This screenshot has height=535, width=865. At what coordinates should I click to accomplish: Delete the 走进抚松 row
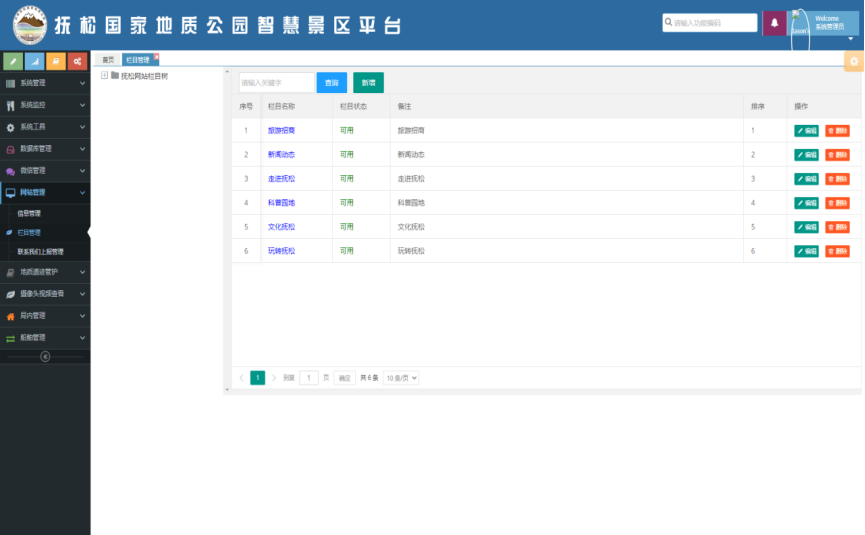pyautogui.click(x=837, y=179)
